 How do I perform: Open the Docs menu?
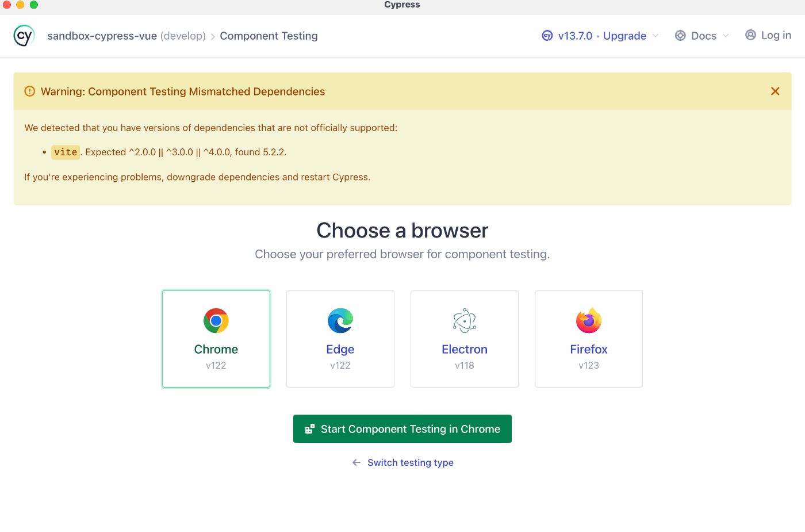point(702,36)
